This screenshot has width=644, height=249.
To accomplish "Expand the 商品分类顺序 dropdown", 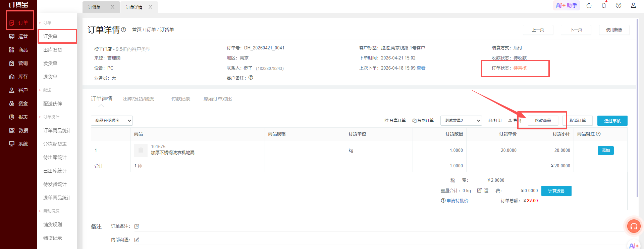I will [112, 121].
